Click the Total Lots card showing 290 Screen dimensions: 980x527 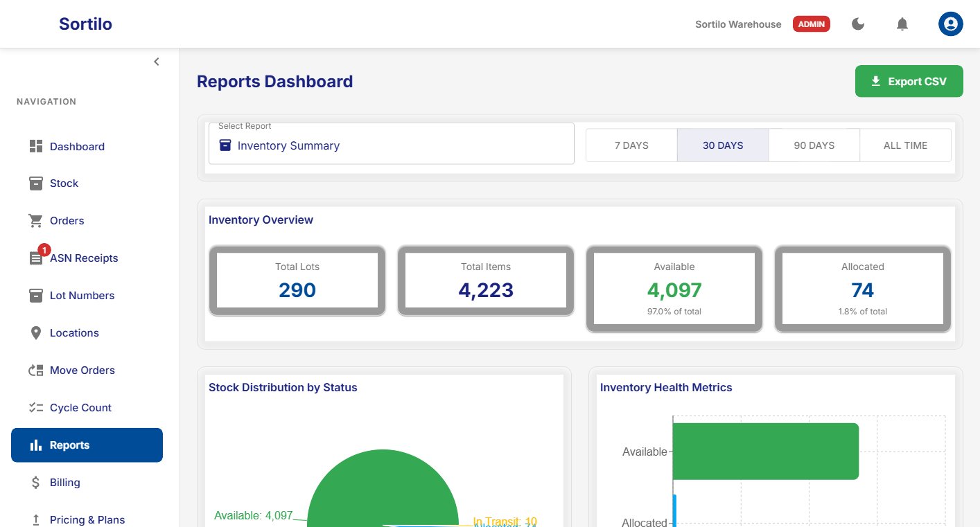297,280
